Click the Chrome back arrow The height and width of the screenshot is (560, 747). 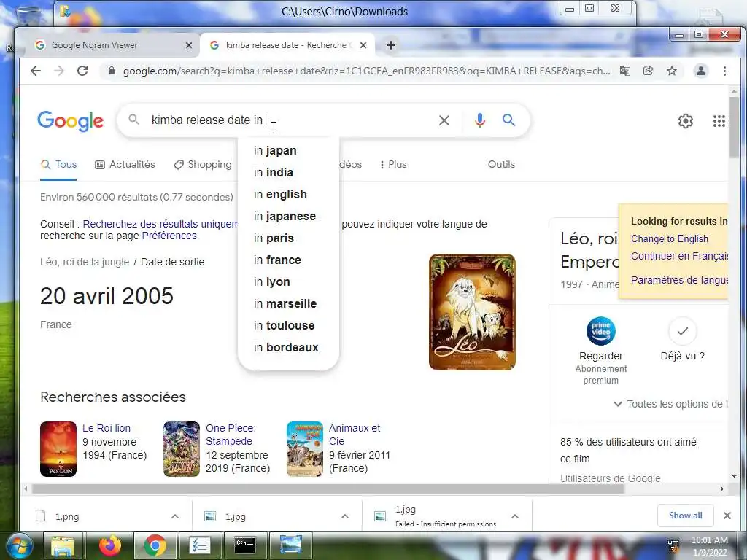(36, 71)
